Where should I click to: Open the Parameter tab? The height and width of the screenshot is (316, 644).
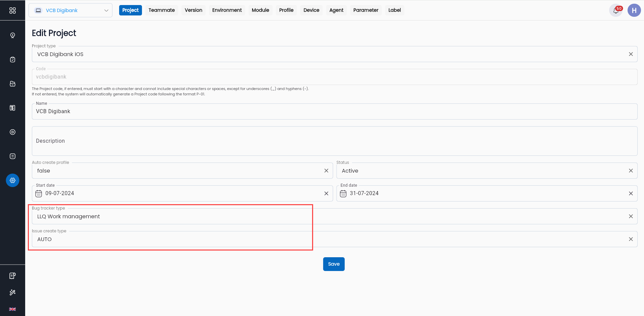pos(366,10)
